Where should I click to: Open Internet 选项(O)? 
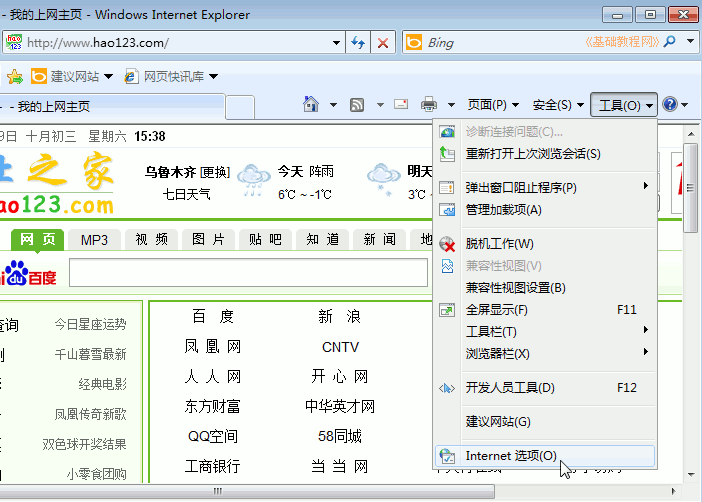point(545,456)
